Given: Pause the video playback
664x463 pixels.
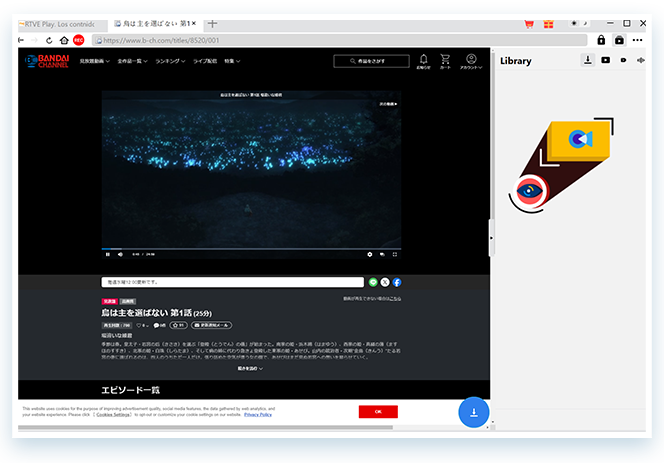Looking at the screenshot, I should [108, 254].
